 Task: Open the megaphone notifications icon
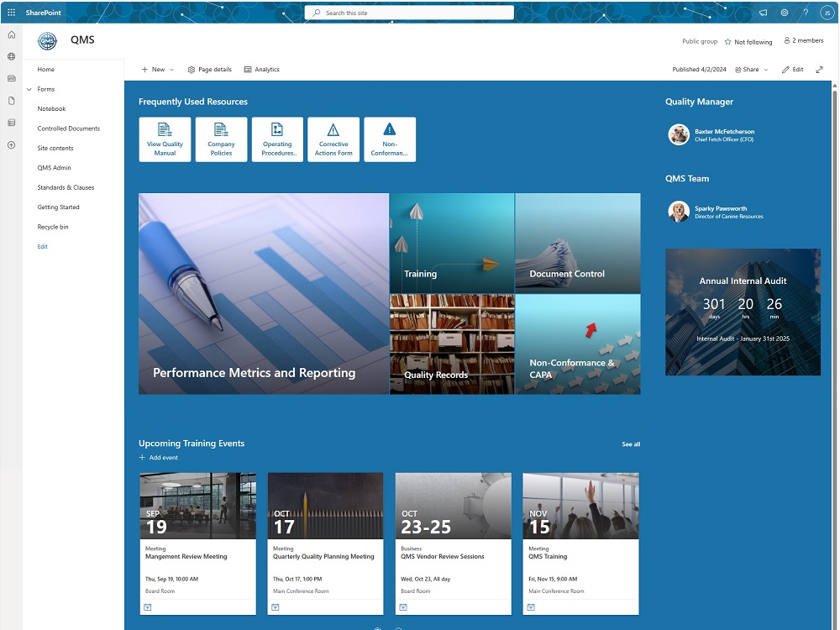pyautogui.click(x=763, y=13)
